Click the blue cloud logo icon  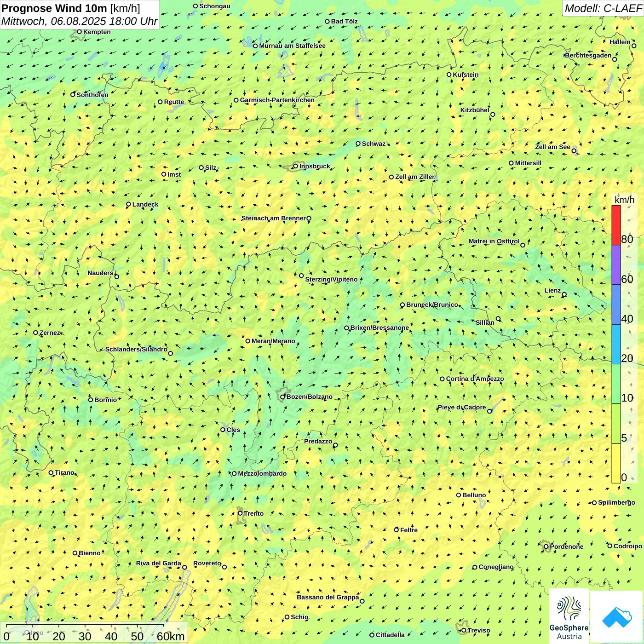pos(617,617)
